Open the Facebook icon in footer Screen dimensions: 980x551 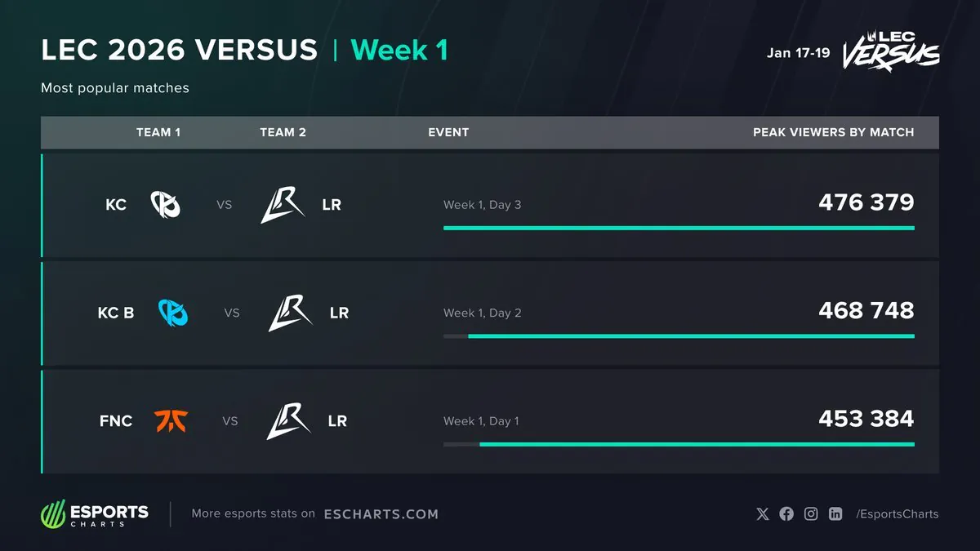pos(786,513)
